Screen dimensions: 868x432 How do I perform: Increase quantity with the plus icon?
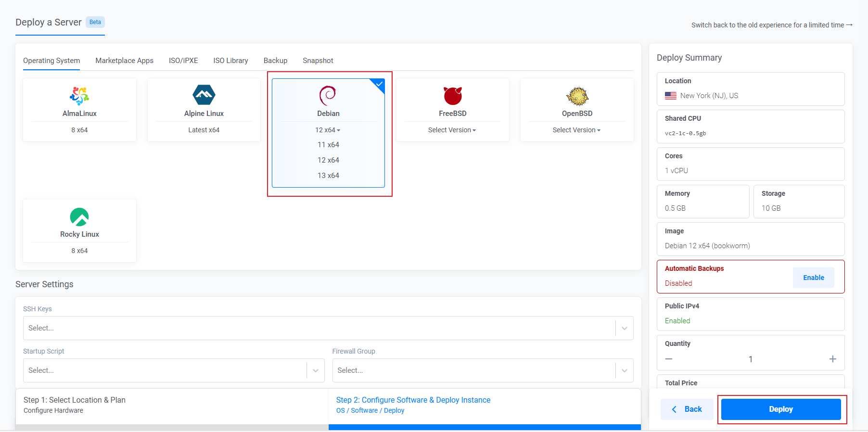pyautogui.click(x=832, y=359)
